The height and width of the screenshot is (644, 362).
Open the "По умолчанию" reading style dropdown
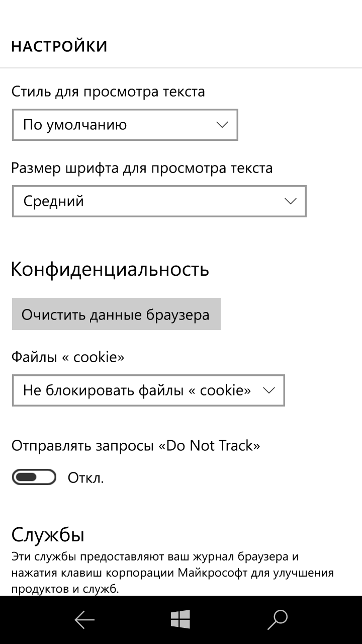click(125, 125)
